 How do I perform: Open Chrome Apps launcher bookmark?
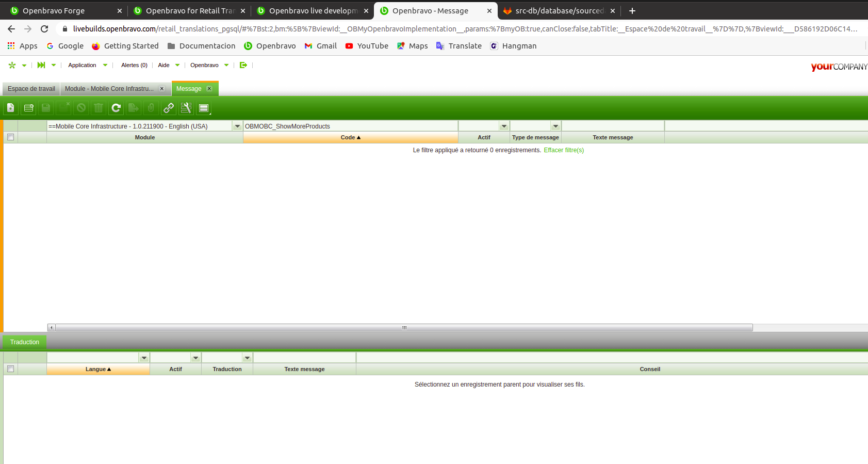click(23, 46)
